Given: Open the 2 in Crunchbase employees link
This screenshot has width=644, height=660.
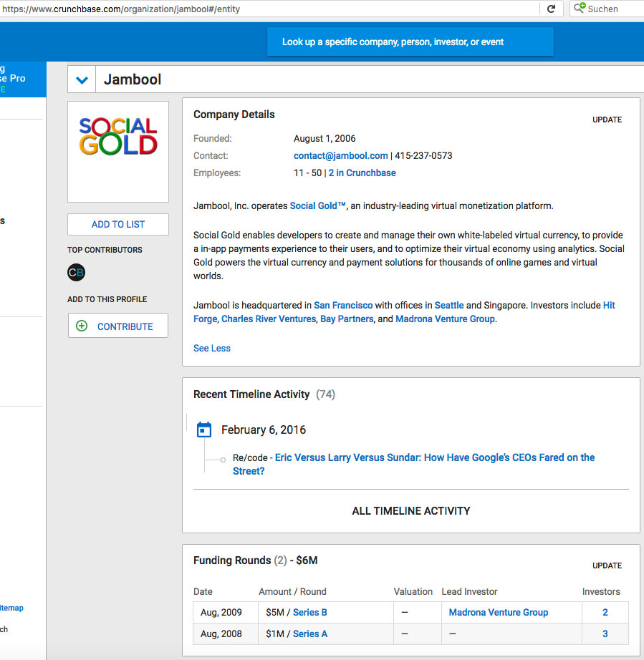Looking at the screenshot, I should coord(362,173).
